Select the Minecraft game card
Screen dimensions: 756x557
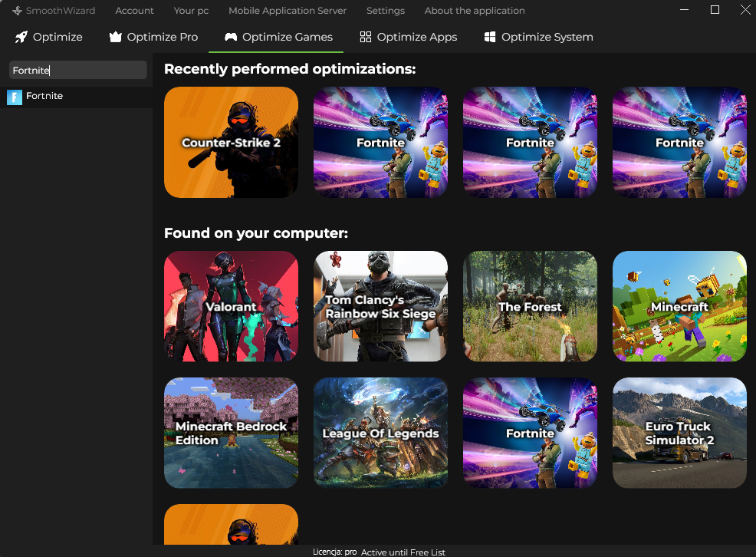pos(679,306)
